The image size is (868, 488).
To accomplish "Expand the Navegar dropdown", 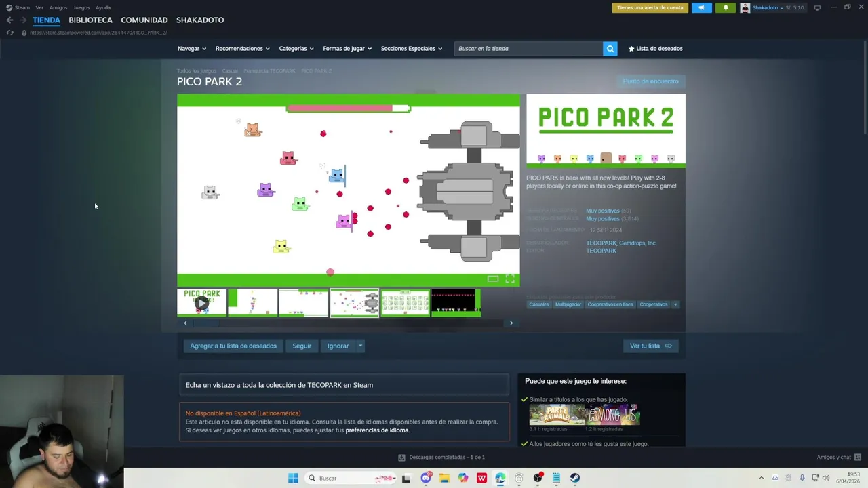I will point(193,49).
